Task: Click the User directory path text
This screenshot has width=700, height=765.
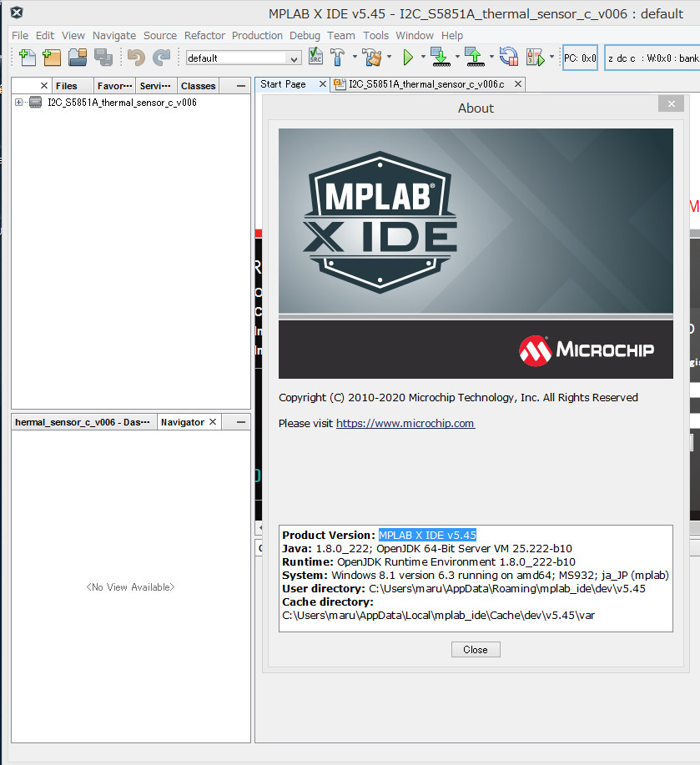Action: pyautogui.click(x=507, y=588)
